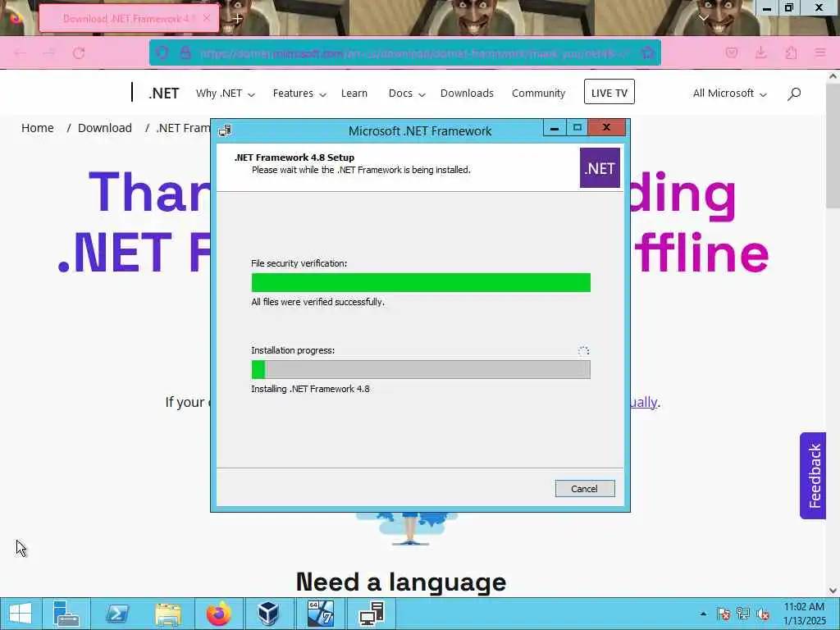
Task: Click the muted volume tray icon
Action: pyautogui.click(x=763, y=614)
